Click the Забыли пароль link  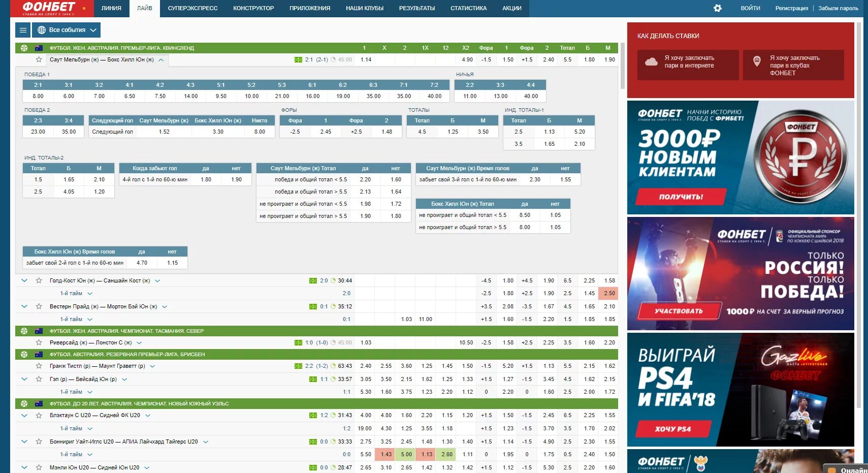838,8
